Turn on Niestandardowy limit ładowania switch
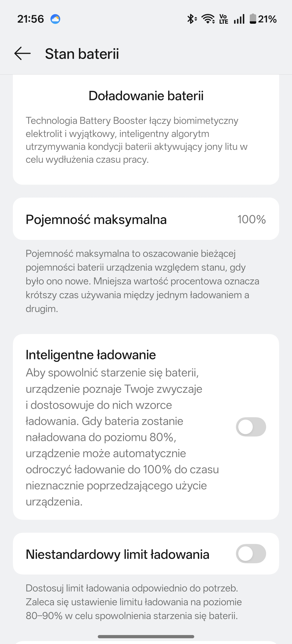Image resolution: width=292 pixels, height=644 pixels. click(x=251, y=554)
